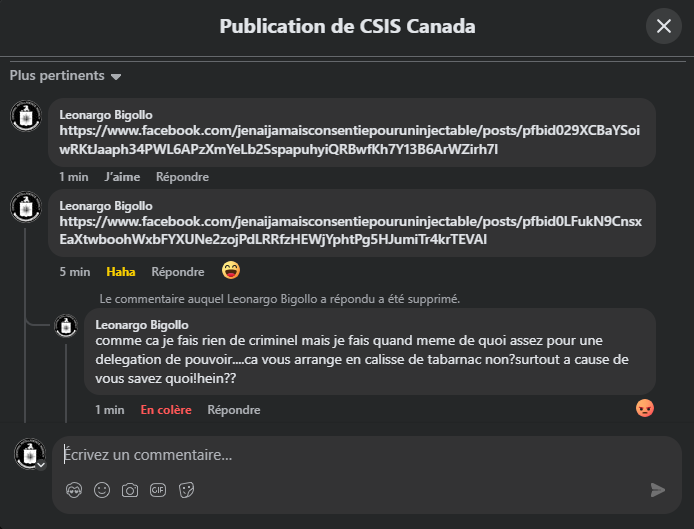
Task: Insert an avatar sticker in comment
Action: pyautogui.click(x=74, y=490)
